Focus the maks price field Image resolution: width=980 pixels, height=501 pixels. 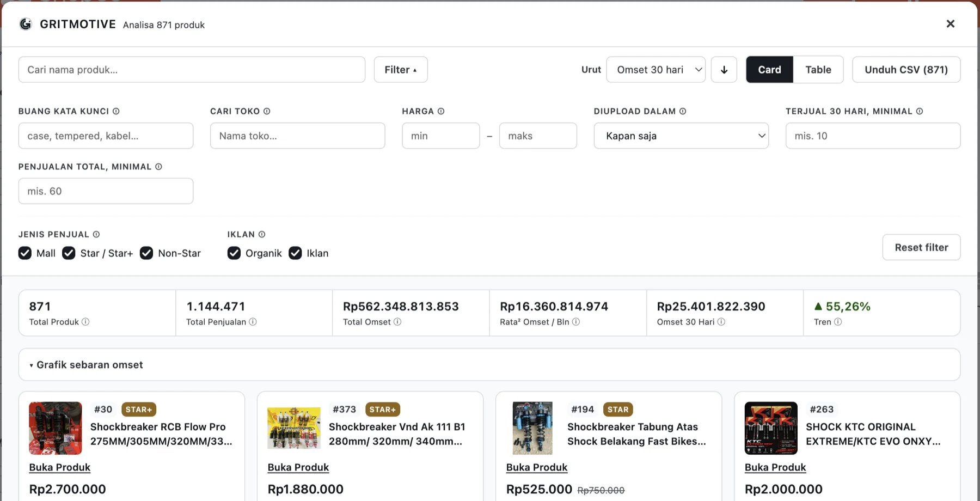click(x=538, y=136)
